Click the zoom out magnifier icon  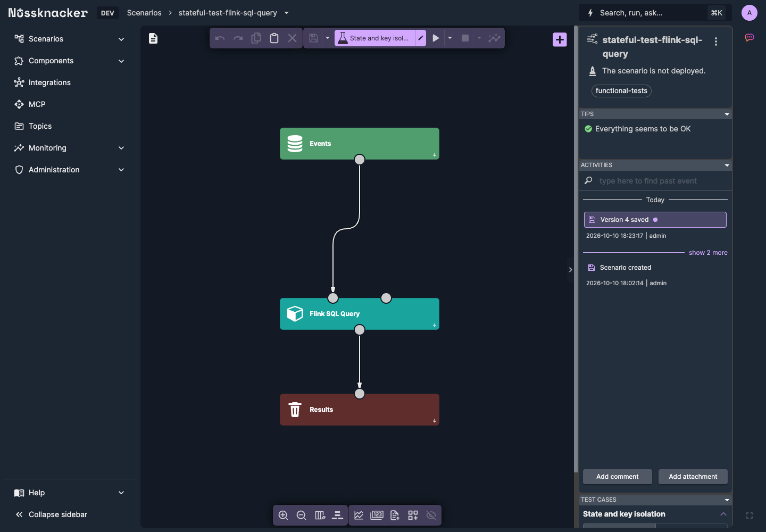[302, 515]
